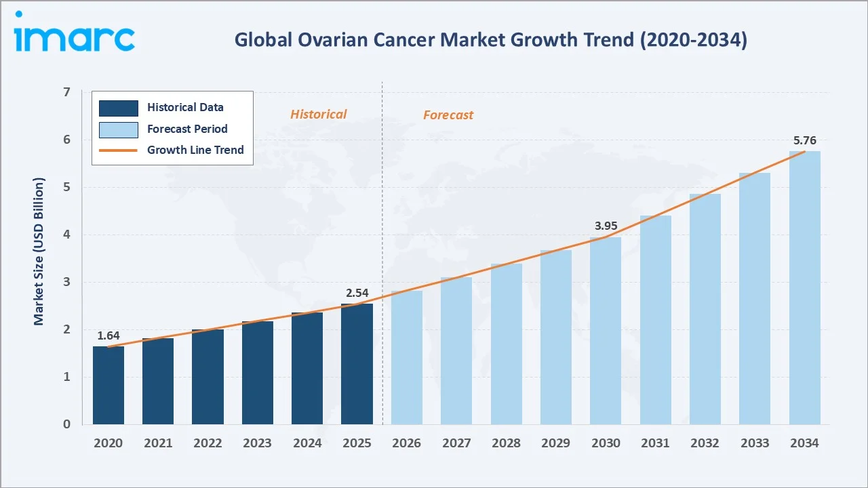This screenshot has height=488, width=868.
Task: Click the 'Market Size (USD Billion)' axis title
Action: pyautogui.click(x=39, y=252)
